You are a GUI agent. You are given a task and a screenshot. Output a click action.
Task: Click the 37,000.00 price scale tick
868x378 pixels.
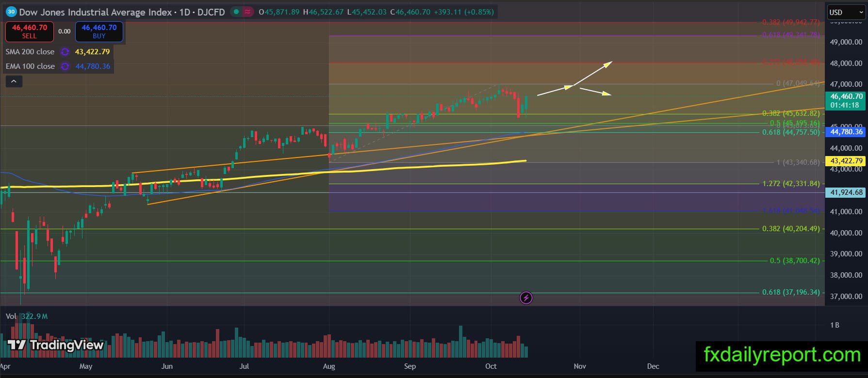846,297
